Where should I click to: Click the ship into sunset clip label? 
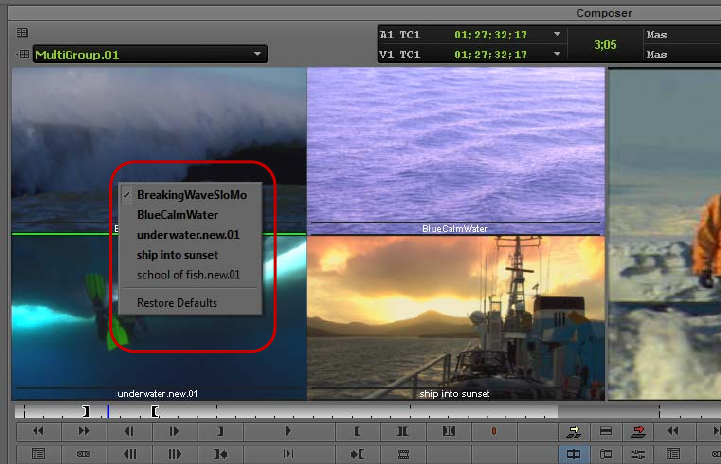click(454, 394)
